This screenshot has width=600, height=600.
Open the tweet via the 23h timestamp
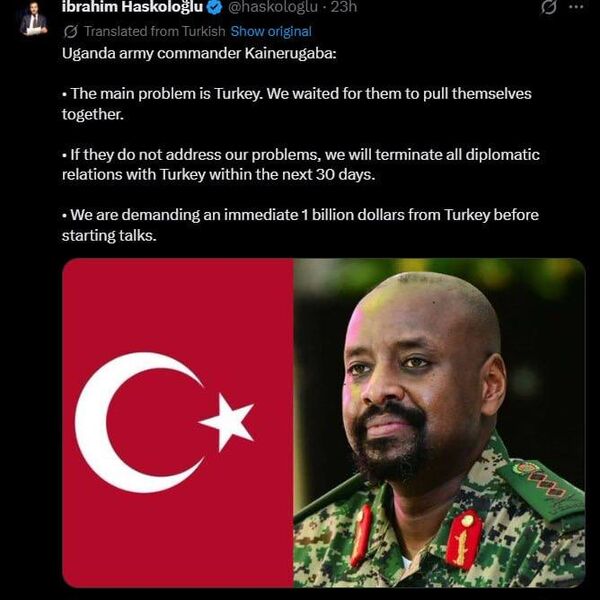pos(344,7)
